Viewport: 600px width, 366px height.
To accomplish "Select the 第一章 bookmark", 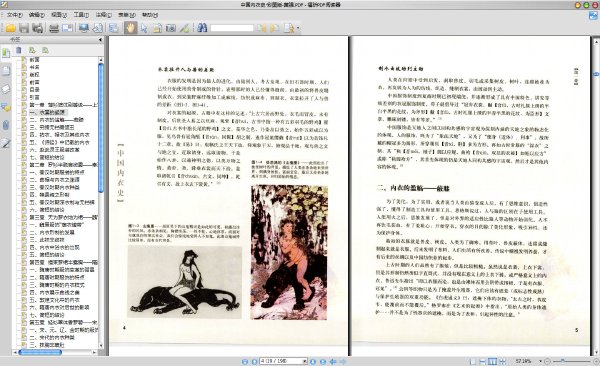I will click(63, 105).
